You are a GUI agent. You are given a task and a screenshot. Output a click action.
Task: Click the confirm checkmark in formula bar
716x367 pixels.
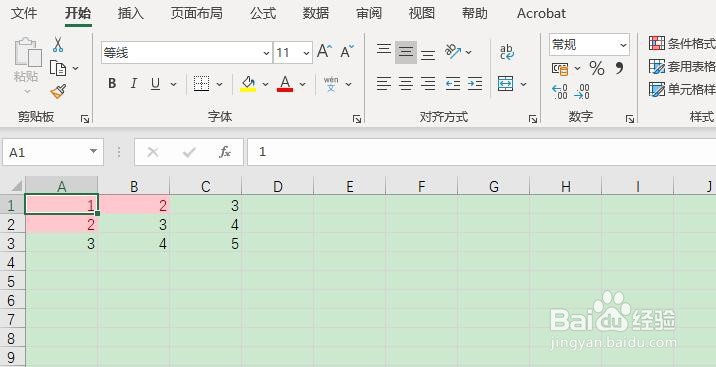click(x=189, y=152)
